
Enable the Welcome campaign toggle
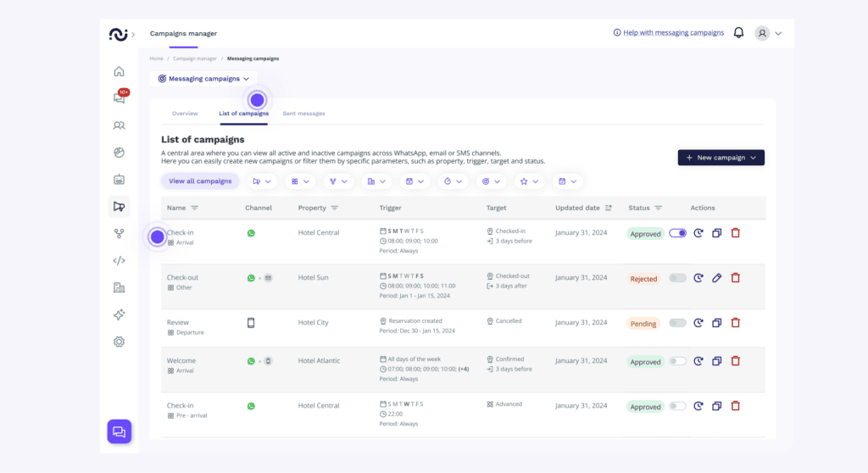coord(677,361)
